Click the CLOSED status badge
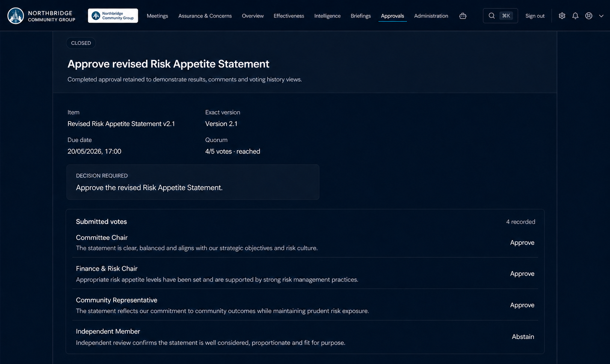610x364 pixels. (81, 43)
